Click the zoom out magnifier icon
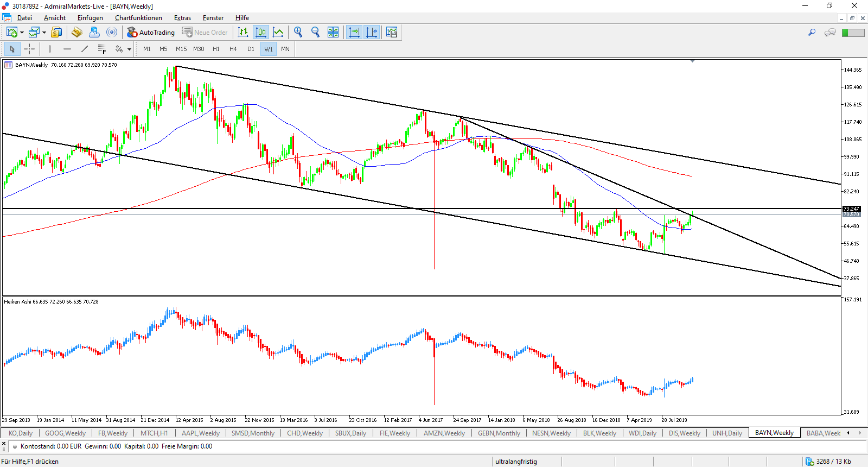The image size is (868, 467). pyautogui.click(x=315, y=33)
